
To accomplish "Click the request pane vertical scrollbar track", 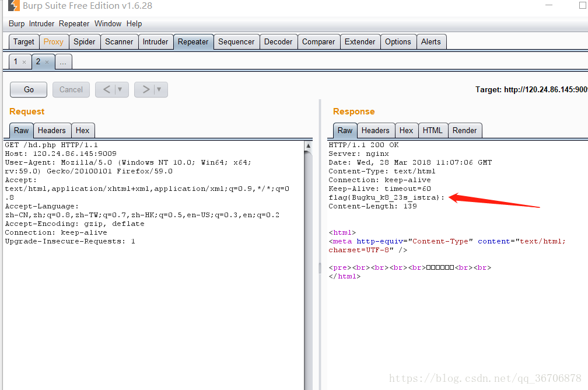I will (308, 270).
